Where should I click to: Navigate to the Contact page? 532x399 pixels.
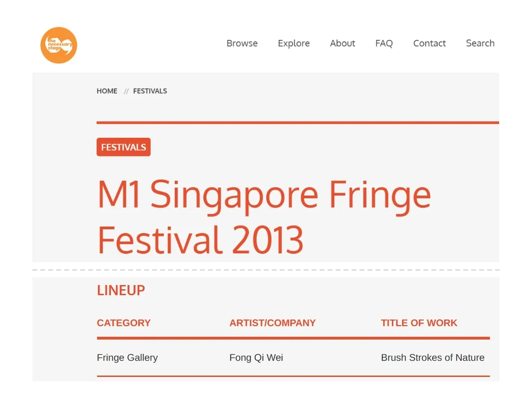pyautogui.click(x=430, y=43)
